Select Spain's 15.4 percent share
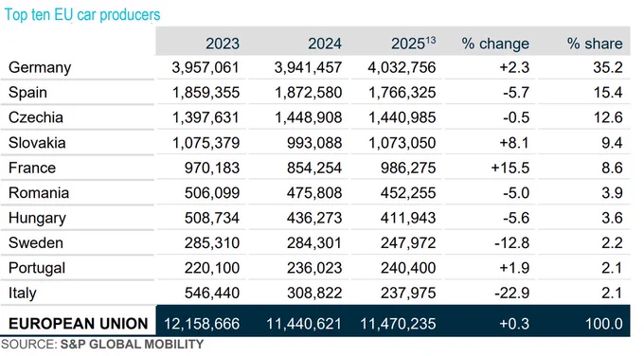This screenshot has height=356, width=644. coord(608,93)
